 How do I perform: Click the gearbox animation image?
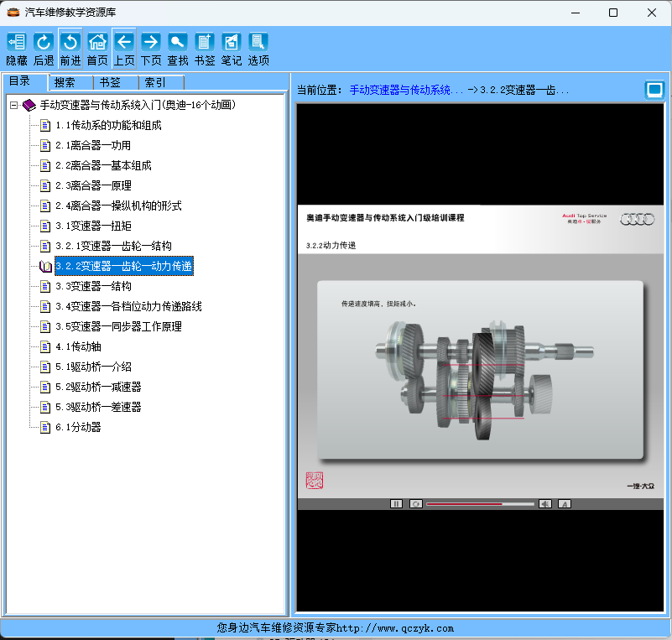484,379
